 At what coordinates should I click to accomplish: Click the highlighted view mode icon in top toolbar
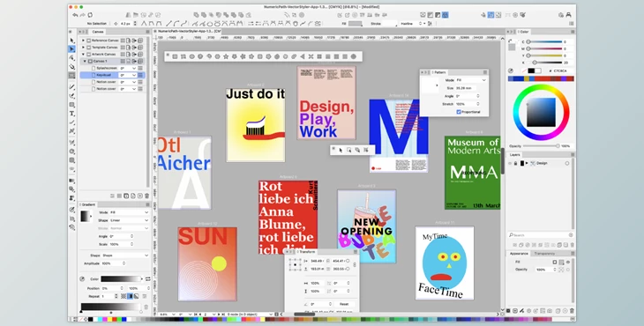coord(446,15)
